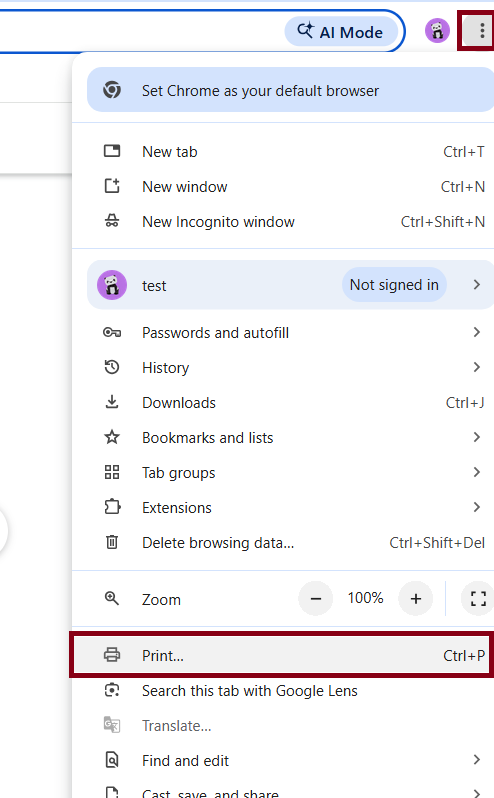Search this tab with Google Lens

point(283,691)
